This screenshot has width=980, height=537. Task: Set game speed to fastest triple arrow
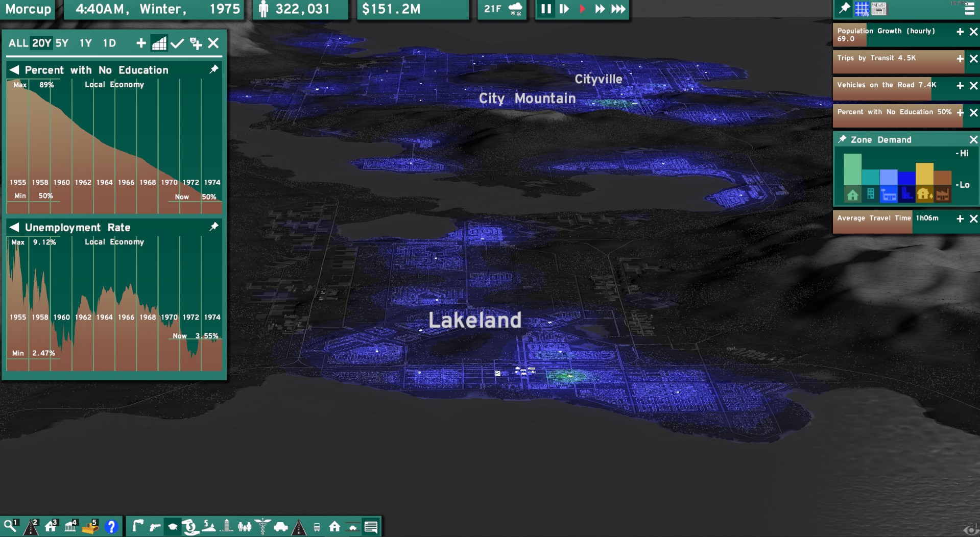pyautogui.click(x=618, y=9)
